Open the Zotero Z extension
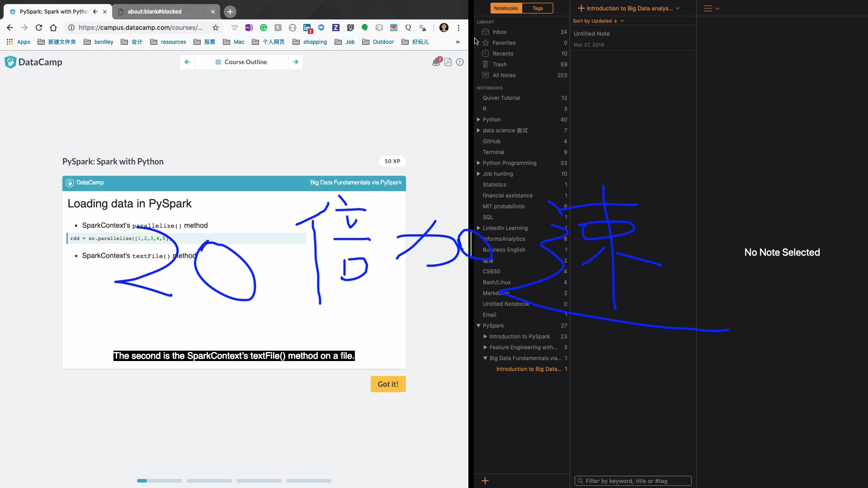 pos(336,28)
